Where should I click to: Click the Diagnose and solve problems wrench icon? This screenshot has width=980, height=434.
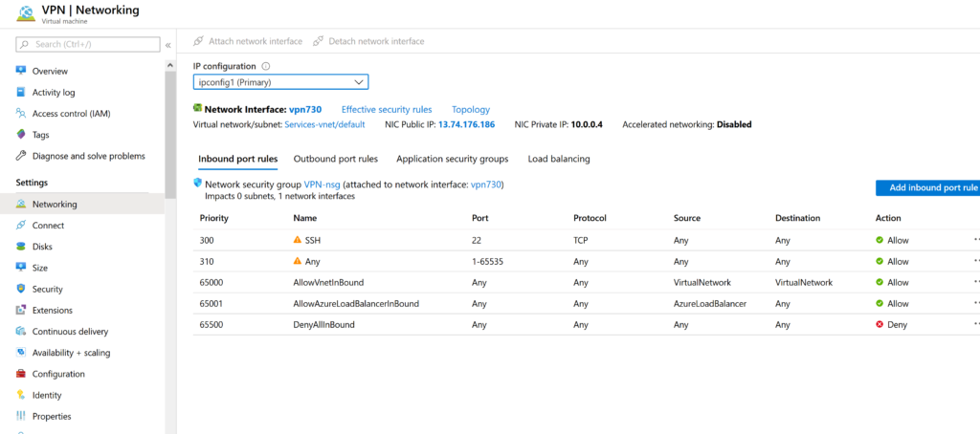tap(21, 156)
